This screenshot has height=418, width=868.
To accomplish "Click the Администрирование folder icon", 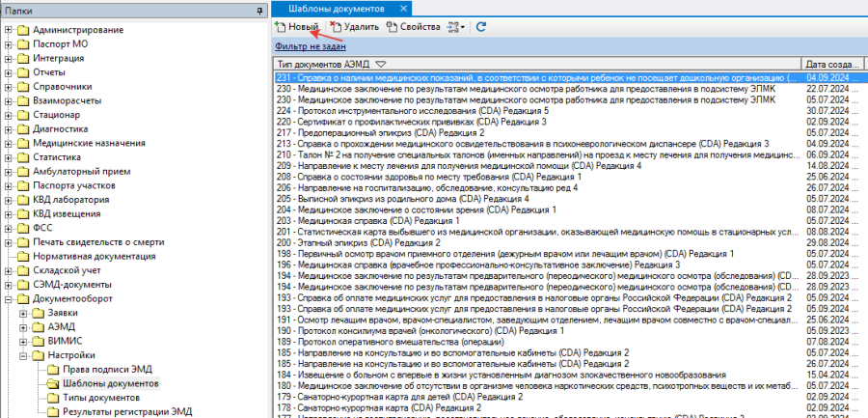I will (23, 30).
